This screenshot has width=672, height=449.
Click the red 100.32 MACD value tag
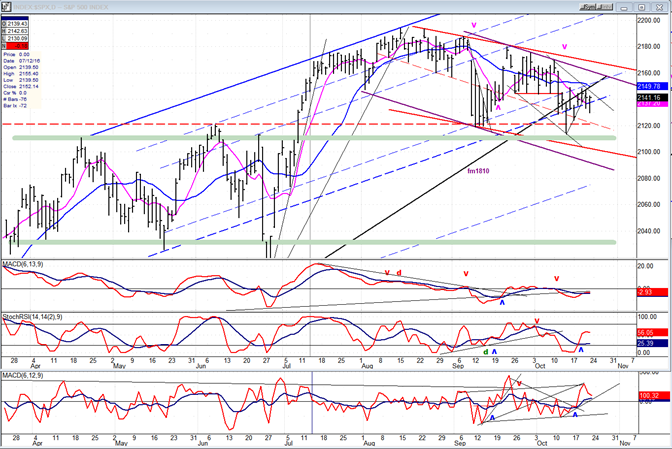pos(653,396)
